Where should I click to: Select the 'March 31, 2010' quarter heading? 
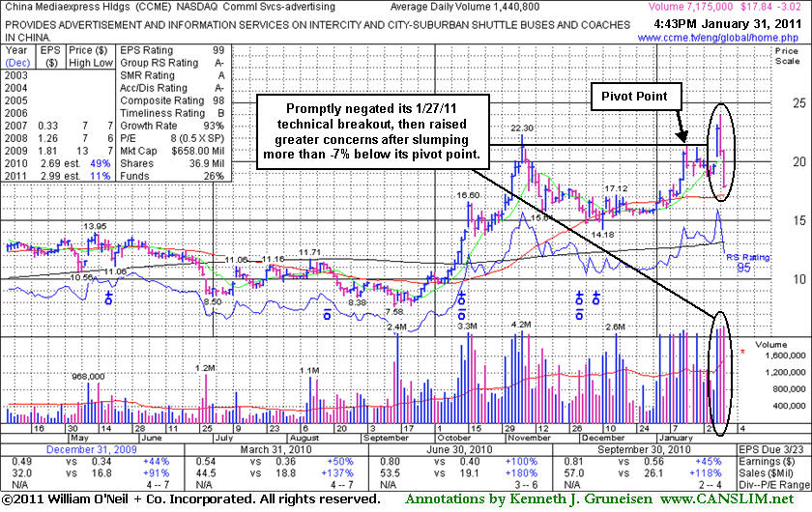(x=276, y=449)
